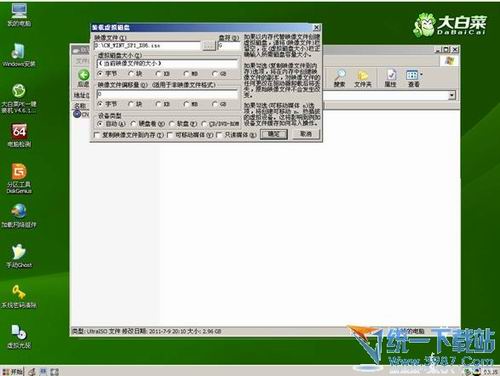Open the 开始 Start button
The height and width of the screenshot is (376, 500).
(x=12, y=372)
